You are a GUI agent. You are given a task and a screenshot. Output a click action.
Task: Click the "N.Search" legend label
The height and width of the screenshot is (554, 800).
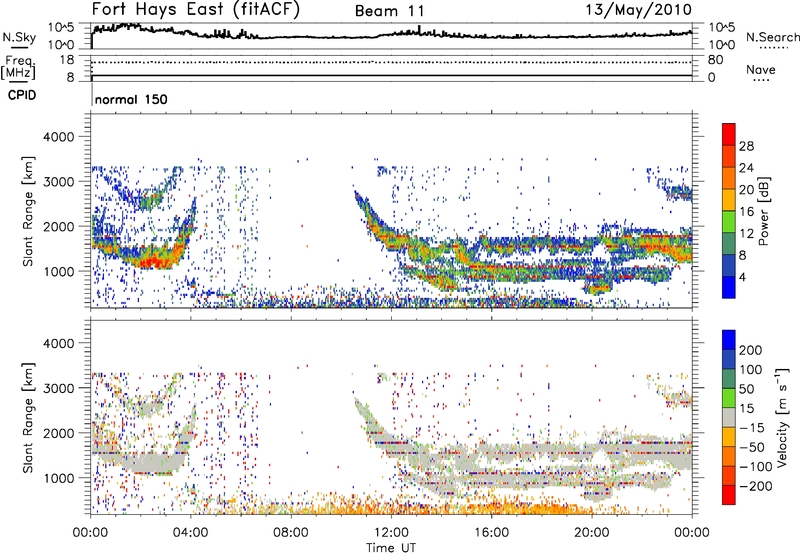tap(773, 37)
